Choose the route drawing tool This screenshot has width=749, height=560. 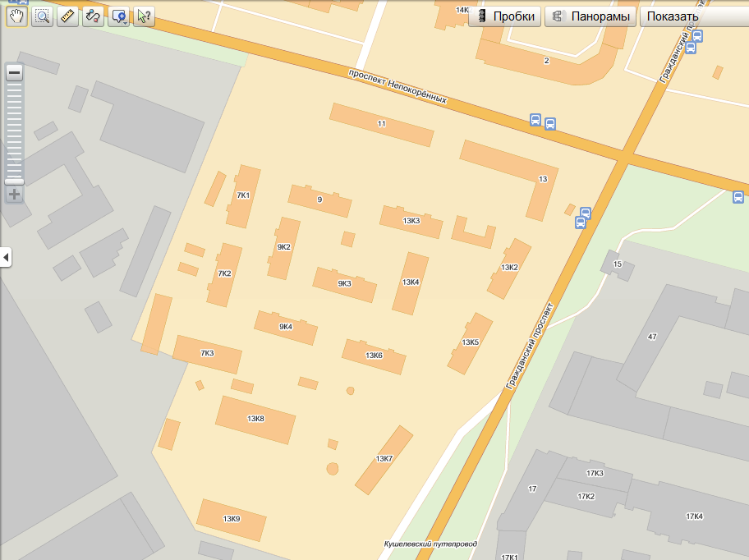tap(93, 16)
